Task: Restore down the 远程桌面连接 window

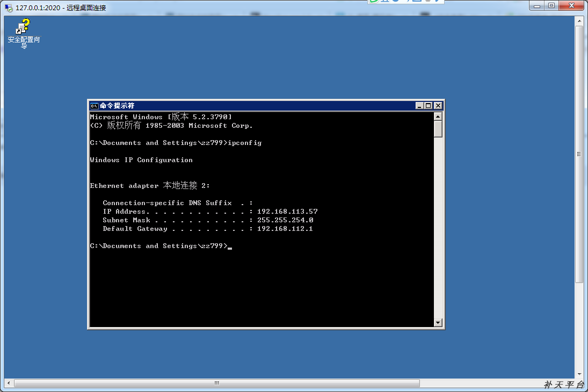Action: pyautogui.click(x=551, y=5)
